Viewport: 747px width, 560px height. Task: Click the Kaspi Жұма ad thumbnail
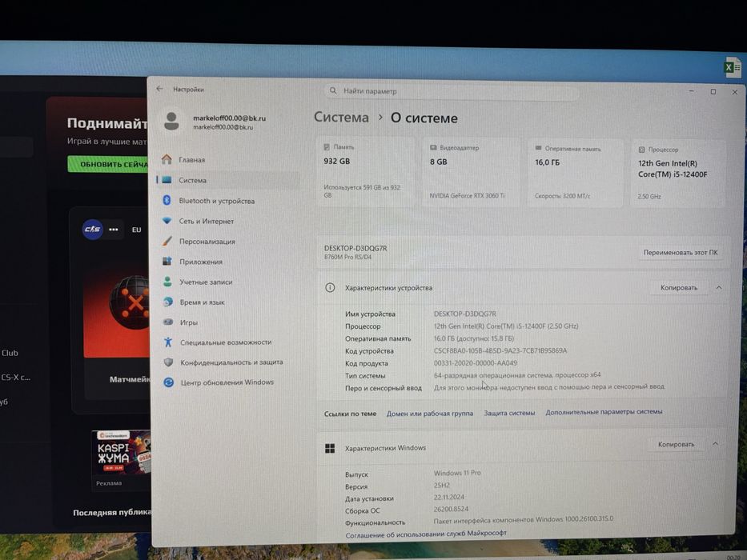click(x=121, y=452)
